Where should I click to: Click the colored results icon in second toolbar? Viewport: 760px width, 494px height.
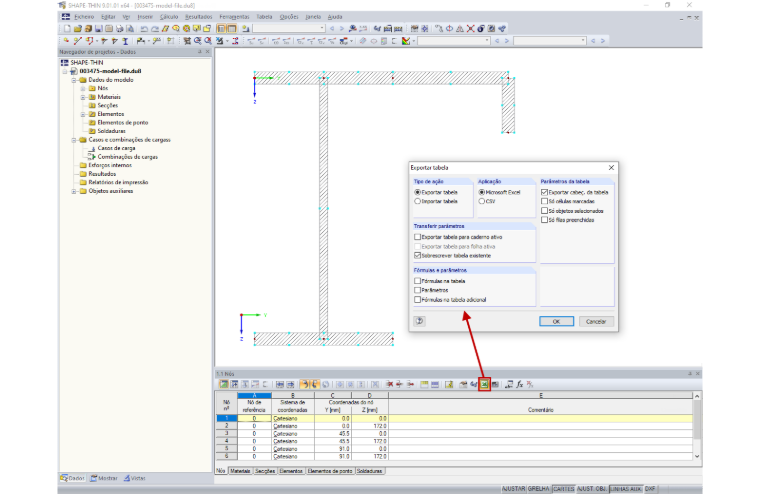click(406, 41)
